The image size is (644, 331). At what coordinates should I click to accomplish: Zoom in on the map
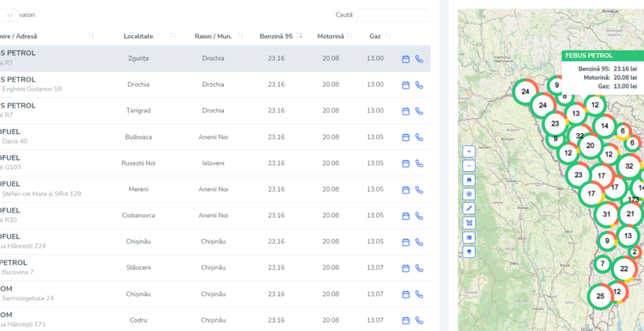[469, 152]
